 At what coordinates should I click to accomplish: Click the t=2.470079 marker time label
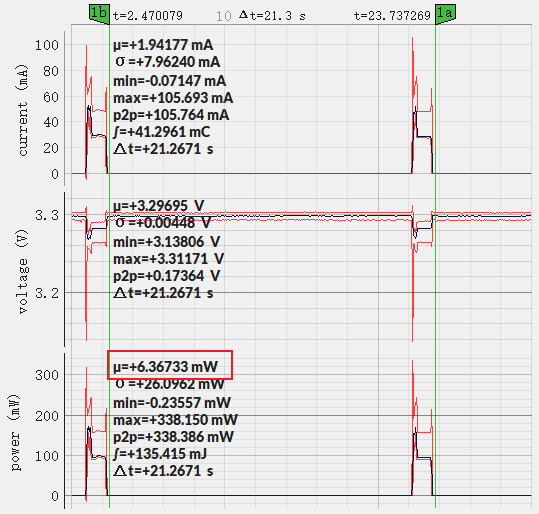(x=148, y=16)
